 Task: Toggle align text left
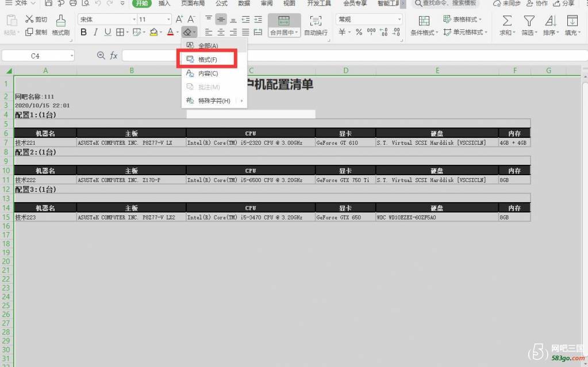(x=209, y=32)
